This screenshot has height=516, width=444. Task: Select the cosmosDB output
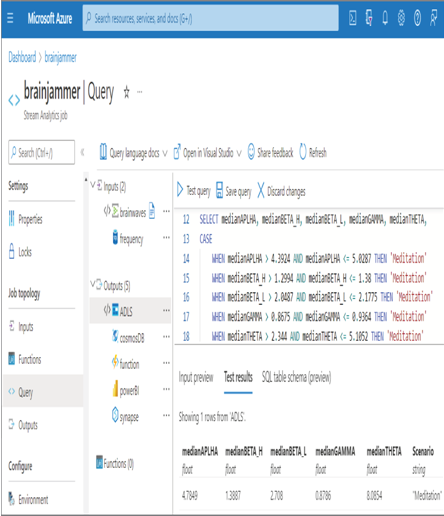pyautogui.click(x=128, y=337)
